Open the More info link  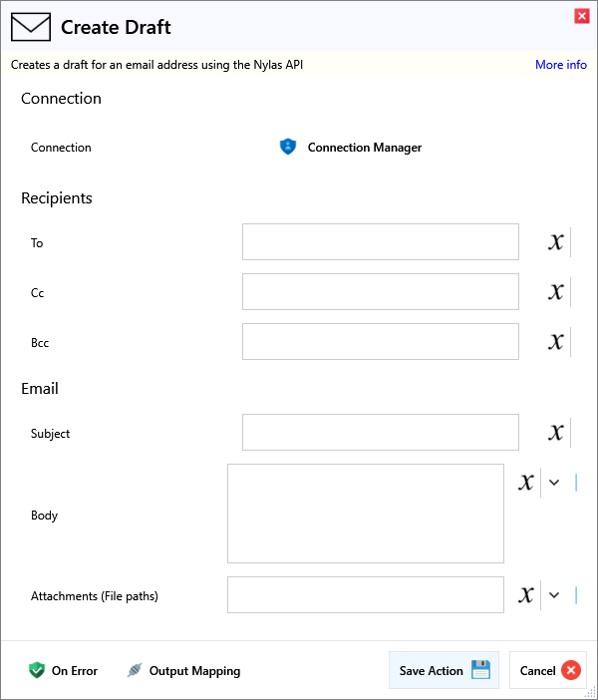click(561, 65)
